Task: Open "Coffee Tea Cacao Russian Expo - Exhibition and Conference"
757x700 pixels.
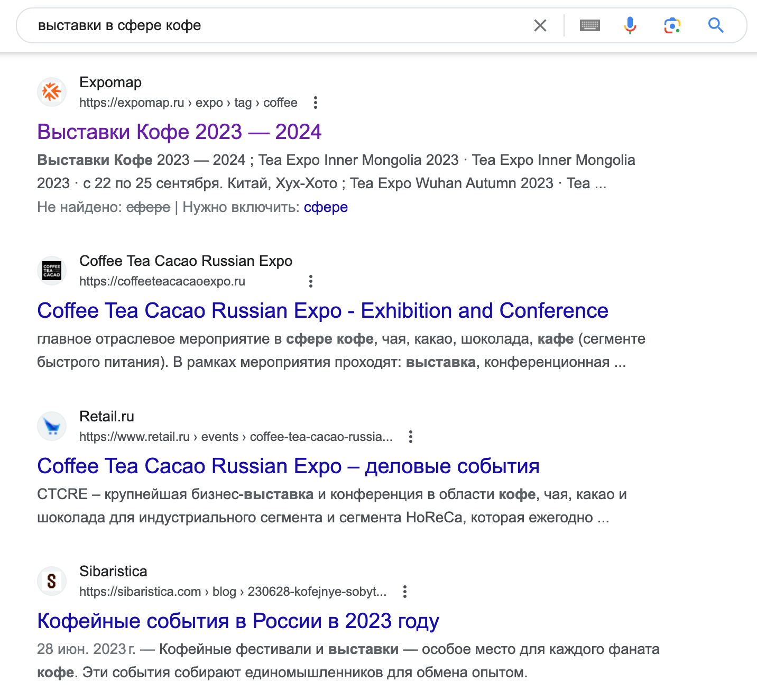Action: click(x=322, y=310)
